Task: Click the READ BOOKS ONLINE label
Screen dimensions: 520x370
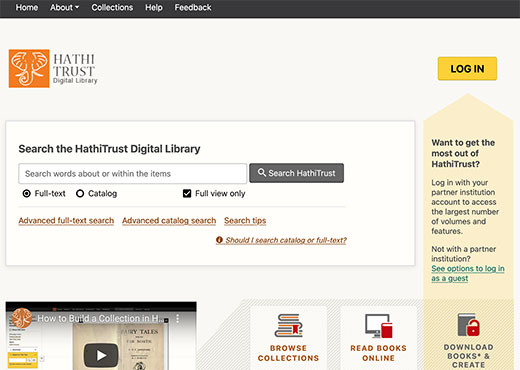Action: click(x=378, y=353)
